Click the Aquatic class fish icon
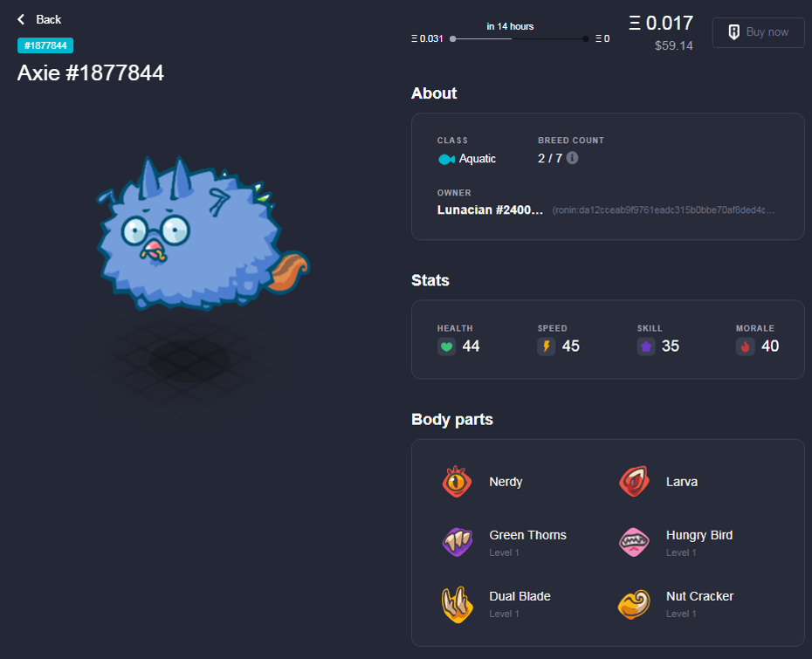Viewport: 812px width, 659px height. click(446, 159)
